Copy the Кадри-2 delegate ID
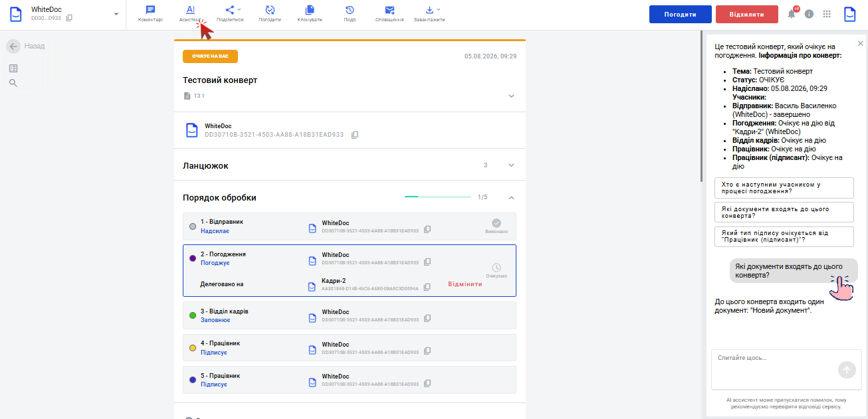Viewport: 868px width, 419px height. (x=427, y=288)
